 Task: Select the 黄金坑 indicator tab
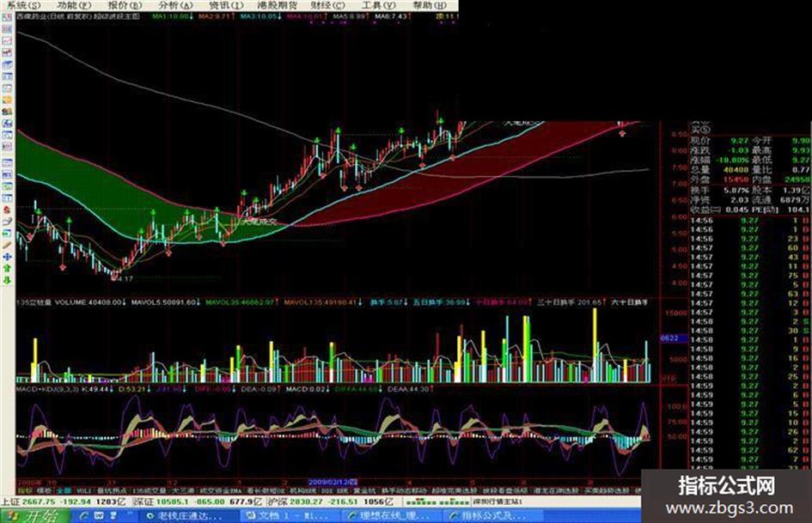[x=364, y=490]
